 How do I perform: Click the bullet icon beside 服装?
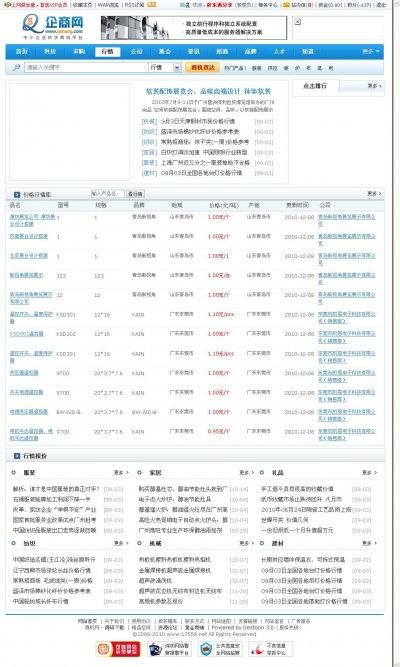(x=14, y=472)
